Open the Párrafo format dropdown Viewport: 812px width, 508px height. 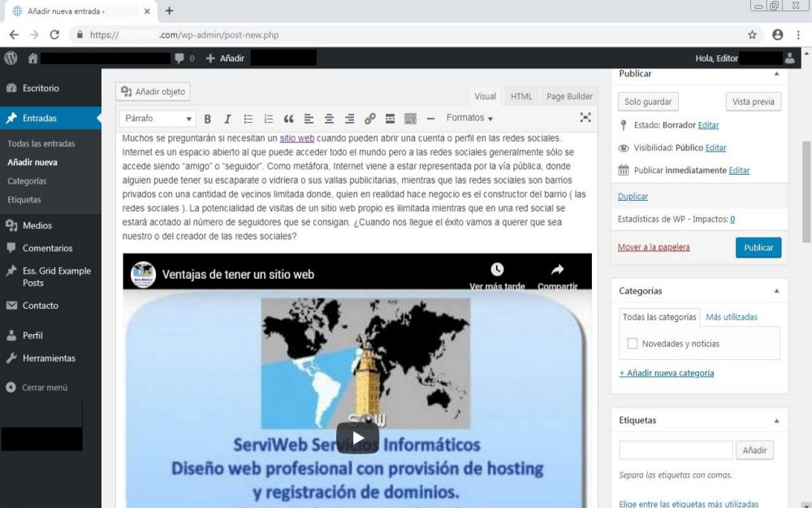[157, 119]
